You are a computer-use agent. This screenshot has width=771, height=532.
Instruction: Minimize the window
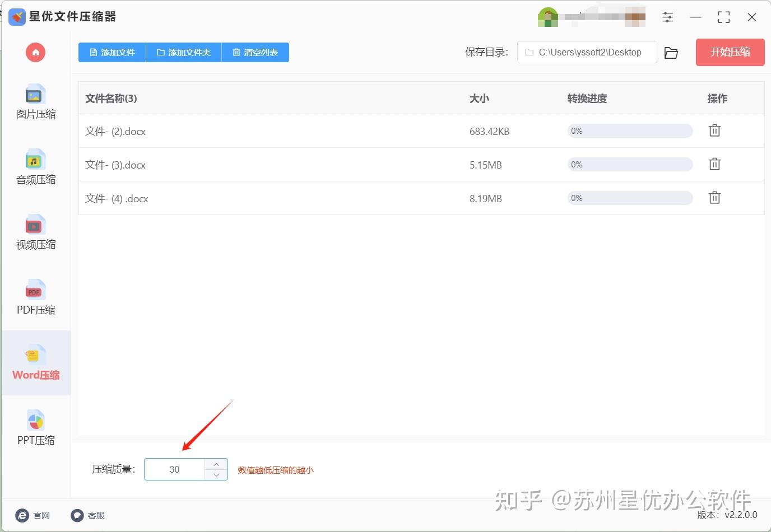click(x=696, y=17)
